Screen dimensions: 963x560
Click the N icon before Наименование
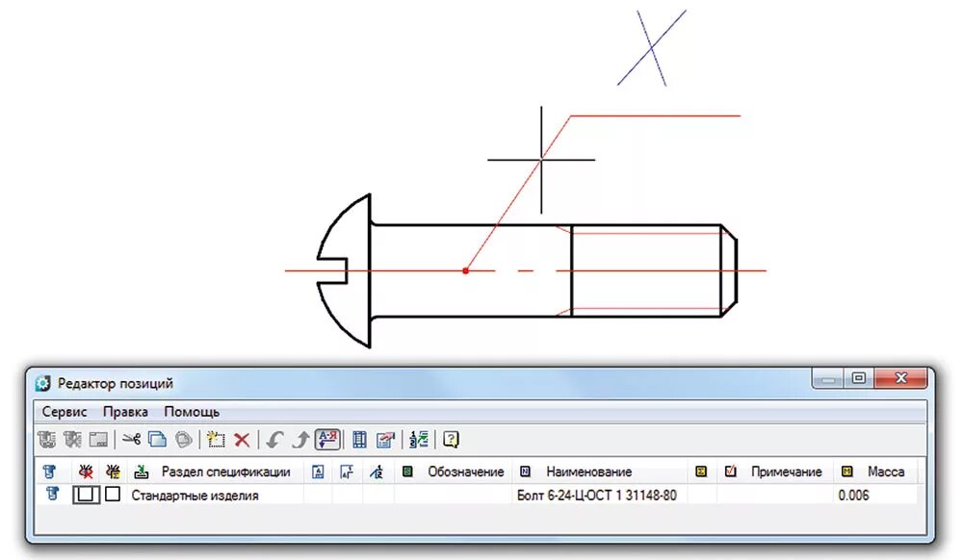point(525,471)
